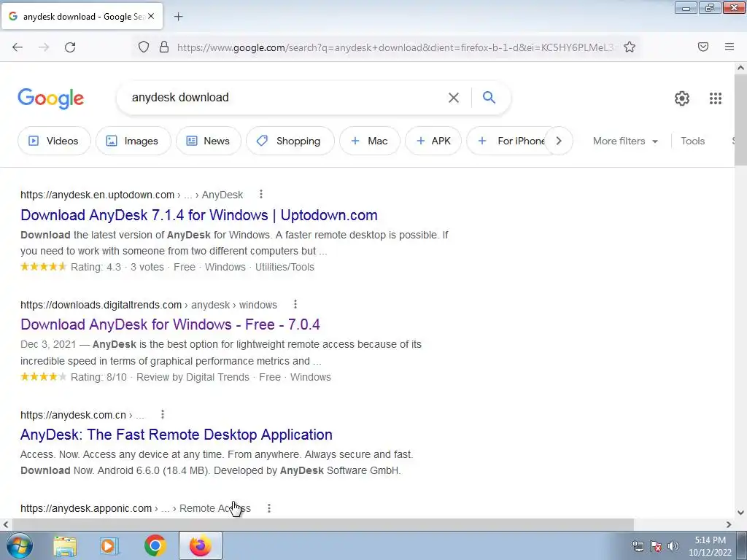
Task: Show more filter chips with right chevron
Action: coord(559,141)
